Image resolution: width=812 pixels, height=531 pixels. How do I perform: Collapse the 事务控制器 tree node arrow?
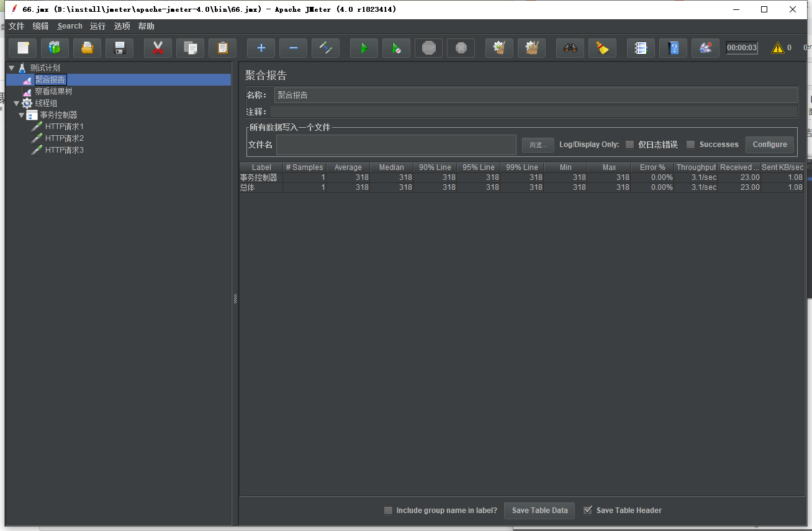pos(21,115)
